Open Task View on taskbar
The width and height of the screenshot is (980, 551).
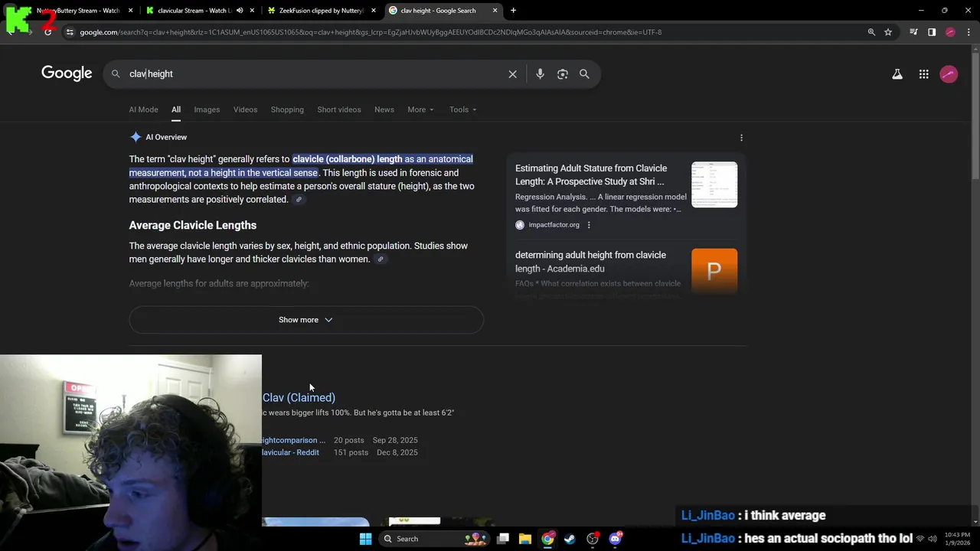[x=503, y=539]
